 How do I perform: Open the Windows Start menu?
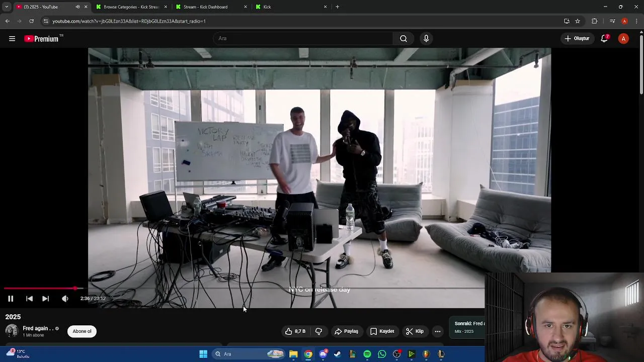(203, 354)
